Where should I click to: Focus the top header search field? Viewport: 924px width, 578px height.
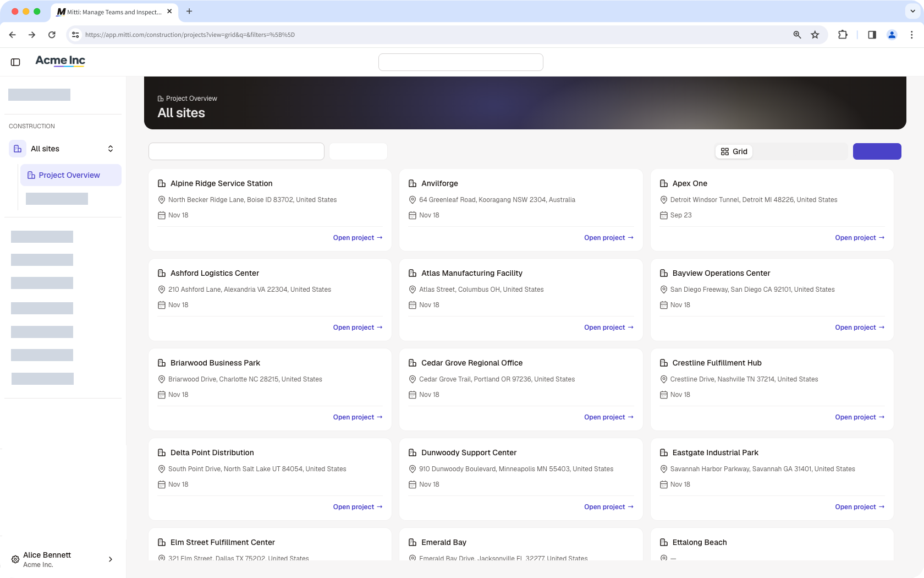[x=461, y=62]
